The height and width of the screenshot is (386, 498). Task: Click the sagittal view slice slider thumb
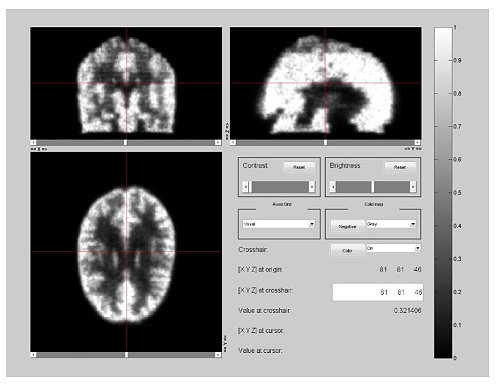pyautogui.click(x=325, y=143)
